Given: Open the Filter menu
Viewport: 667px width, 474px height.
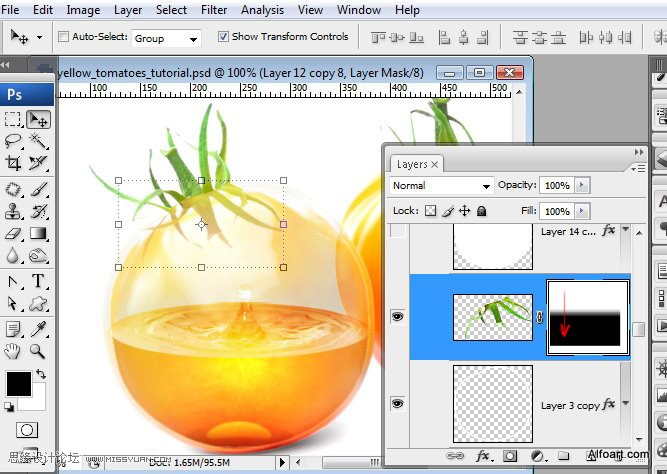Looking at the screenshot, I should (x=213, y=10).
